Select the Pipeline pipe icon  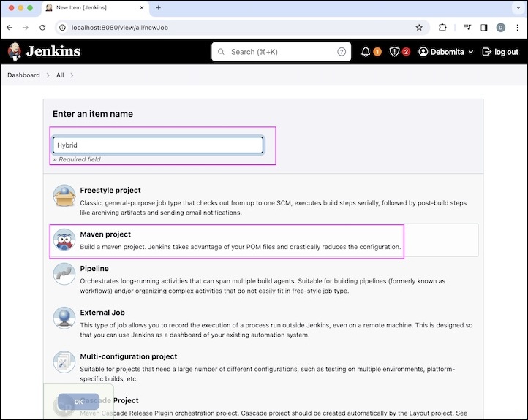(x=64, y=274)
